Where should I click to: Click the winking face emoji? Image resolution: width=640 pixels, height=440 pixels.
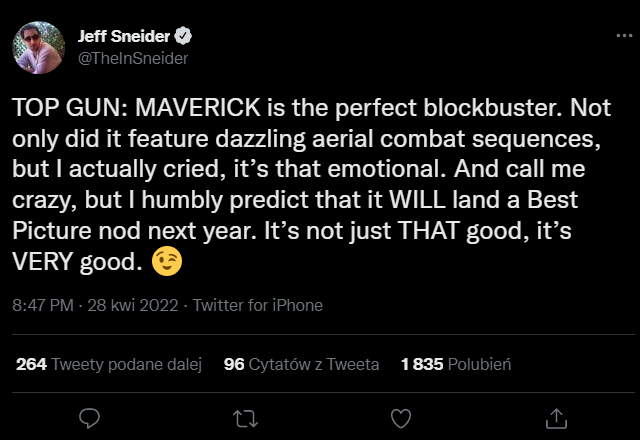click(168, 263)
